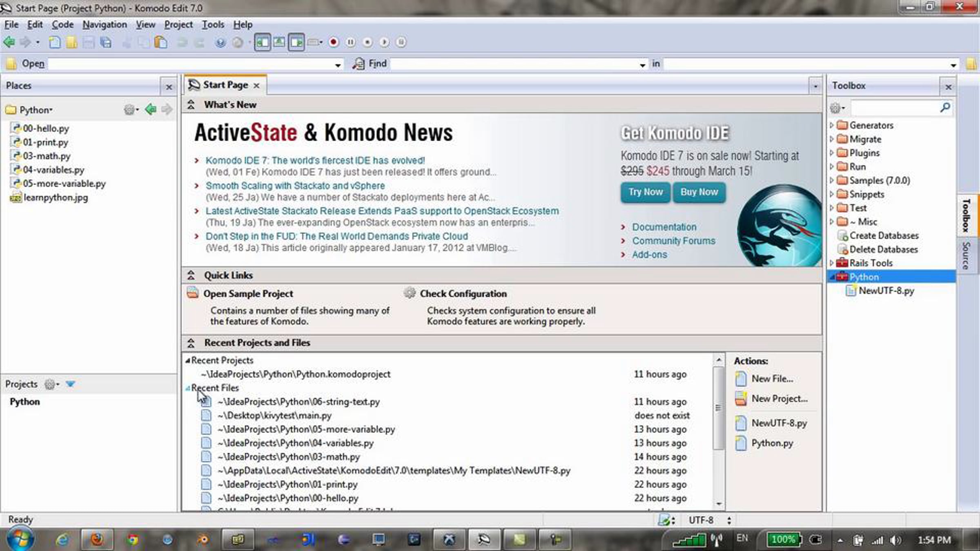Open the Python directory dropdown in Places
The width and height of the screenshot is (980, 551).
tap(36, 110)
